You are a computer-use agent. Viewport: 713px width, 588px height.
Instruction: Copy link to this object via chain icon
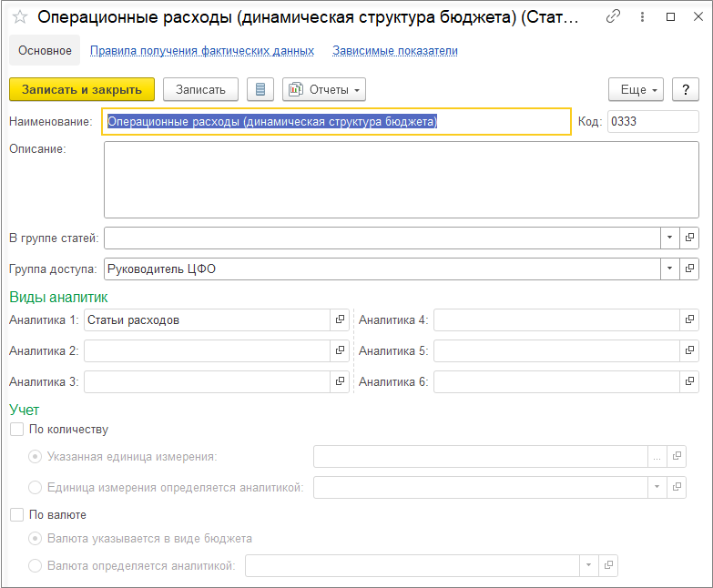point(613,16)
